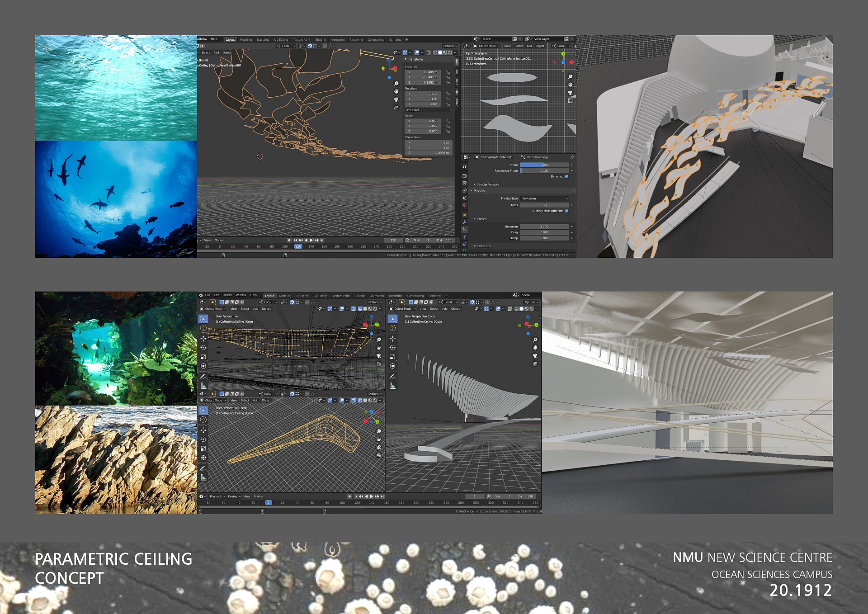Image resolution: width=868 pixels, height=614 pixels.
Task: Open the Newtonian Physics Type dropdown
Action: point(544,198)
